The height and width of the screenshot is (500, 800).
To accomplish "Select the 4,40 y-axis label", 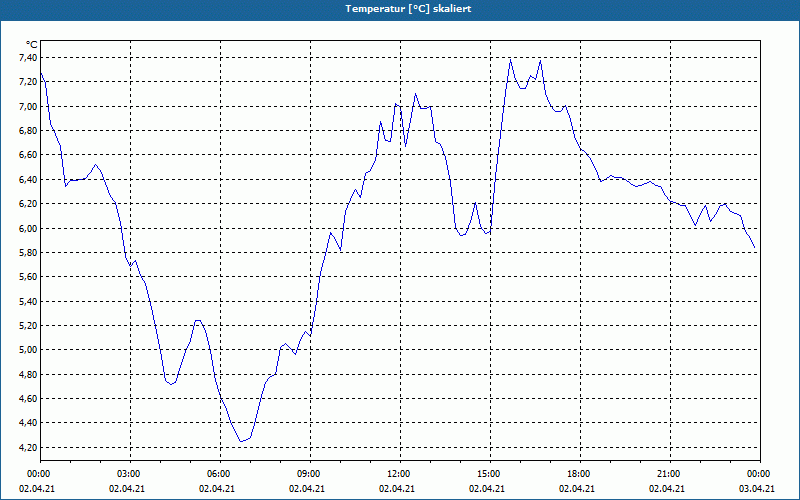I will click(x=28, y=423).
